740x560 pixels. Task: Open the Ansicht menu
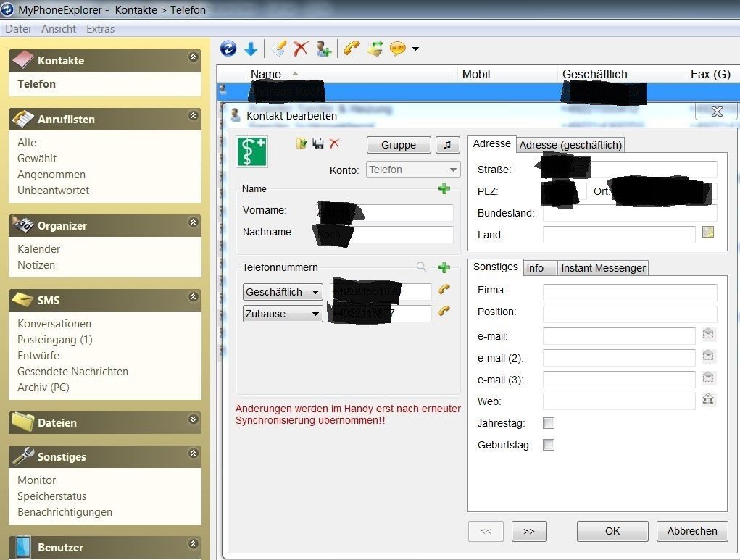point(59,29)
